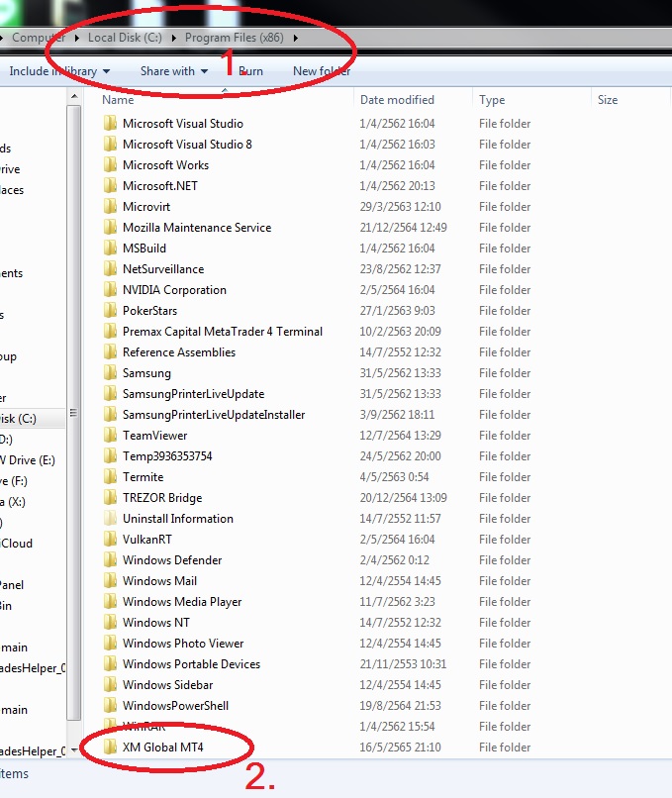Select the Microsoft Visual Studio 8 folder icon
The image size is (672, 798).
coord(110,144)
